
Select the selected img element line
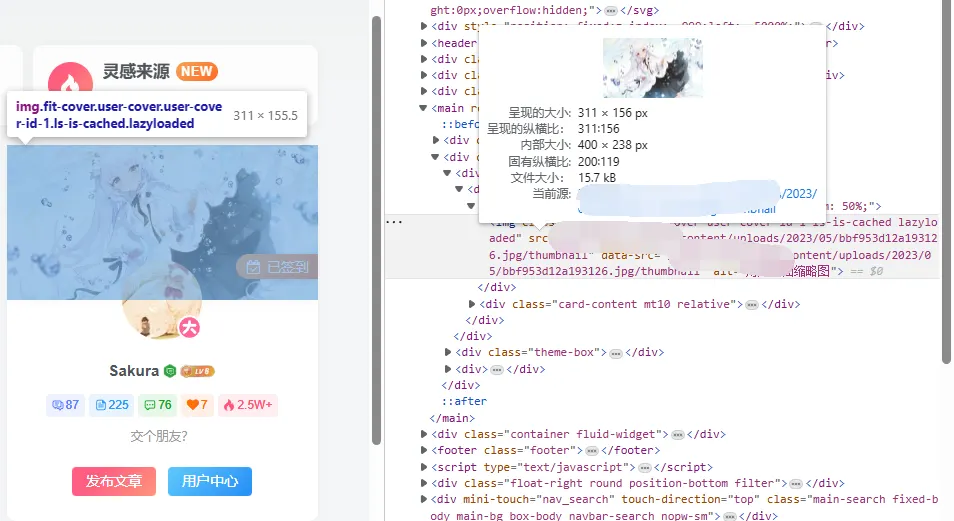point(662,247)
